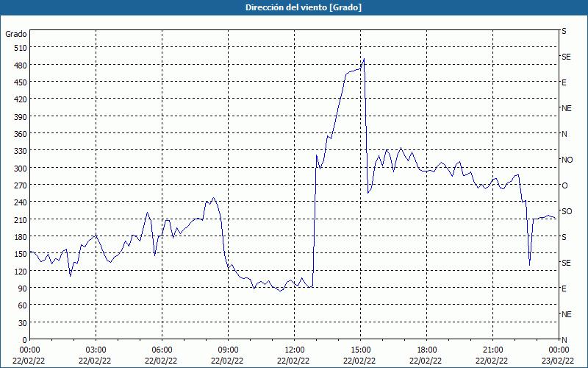Select the 06:00 time label on x-axis
This screenshot has height=368, width=588.
click(162, 350)
